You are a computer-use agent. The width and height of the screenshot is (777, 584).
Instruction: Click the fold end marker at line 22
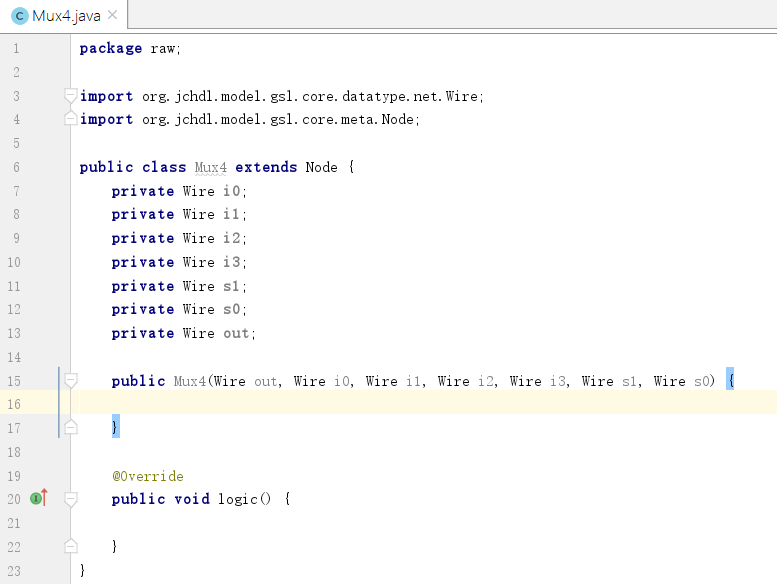click(x=70, y=546)
